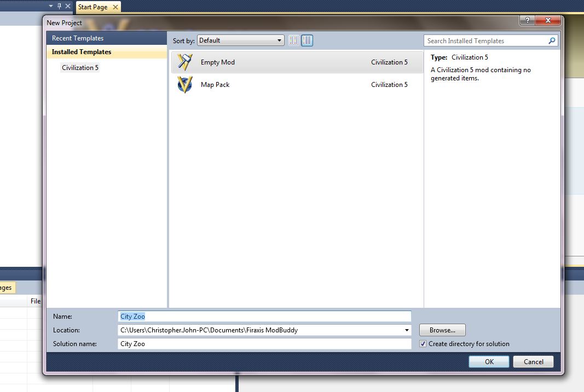Close the docked side panel
584x392 pixels.
click(68, 6)
